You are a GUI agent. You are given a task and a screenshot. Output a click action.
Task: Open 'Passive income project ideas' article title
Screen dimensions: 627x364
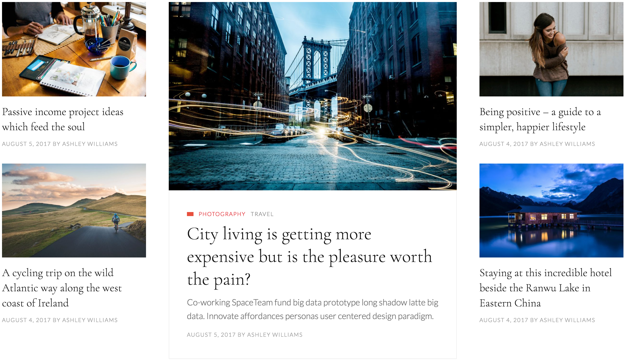pos(63,119)
